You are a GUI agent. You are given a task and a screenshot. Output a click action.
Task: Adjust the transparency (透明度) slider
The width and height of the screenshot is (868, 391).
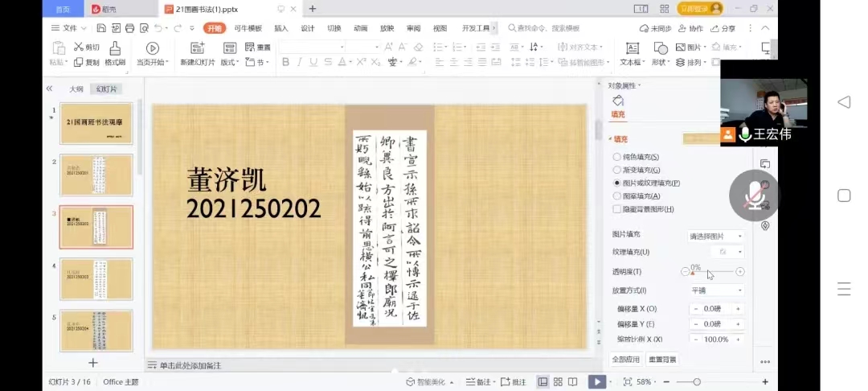[x=712, y=272]
